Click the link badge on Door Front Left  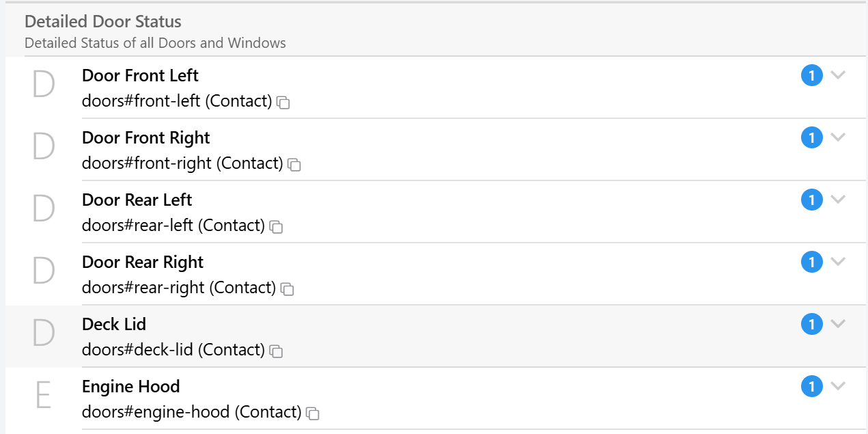click(812, 76)
